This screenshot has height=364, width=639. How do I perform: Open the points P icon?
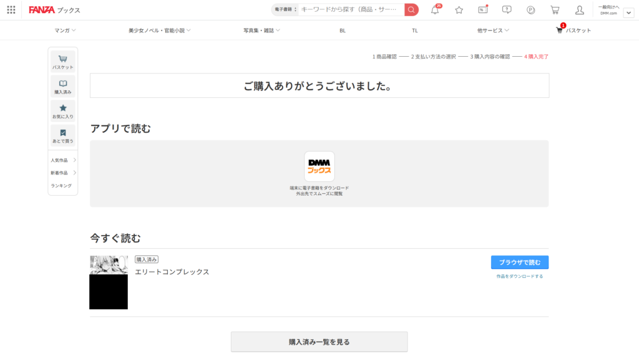[530, 10]
